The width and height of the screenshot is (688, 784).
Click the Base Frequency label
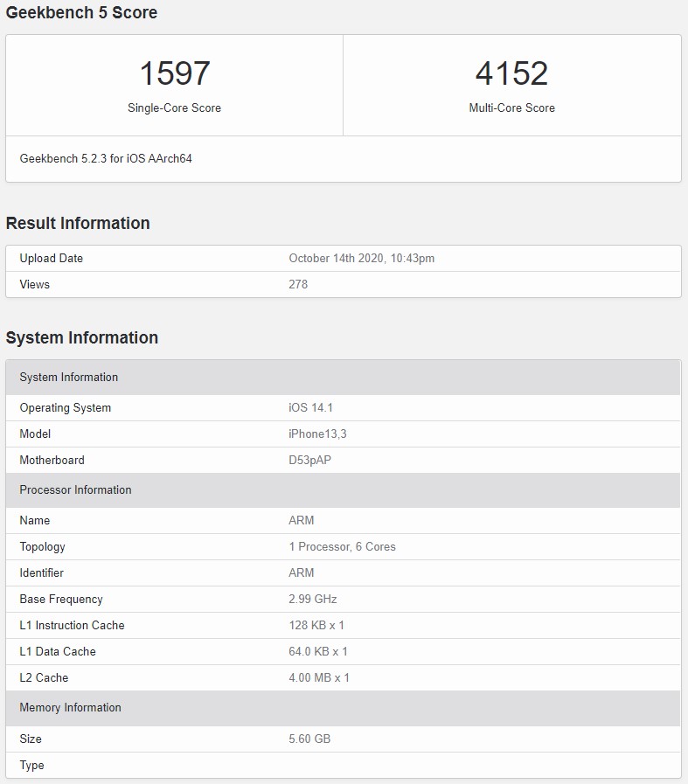[x=61, y=599]
